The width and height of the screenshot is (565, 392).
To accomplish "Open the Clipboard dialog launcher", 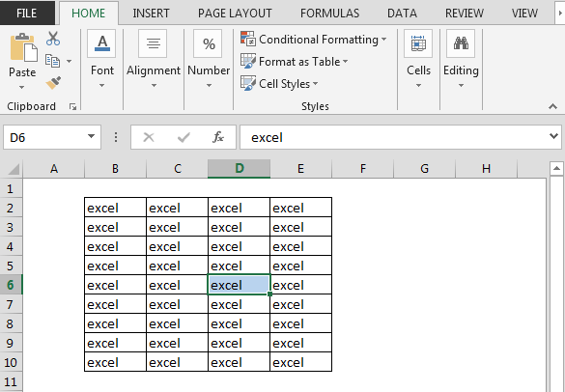I will [72, 106].
